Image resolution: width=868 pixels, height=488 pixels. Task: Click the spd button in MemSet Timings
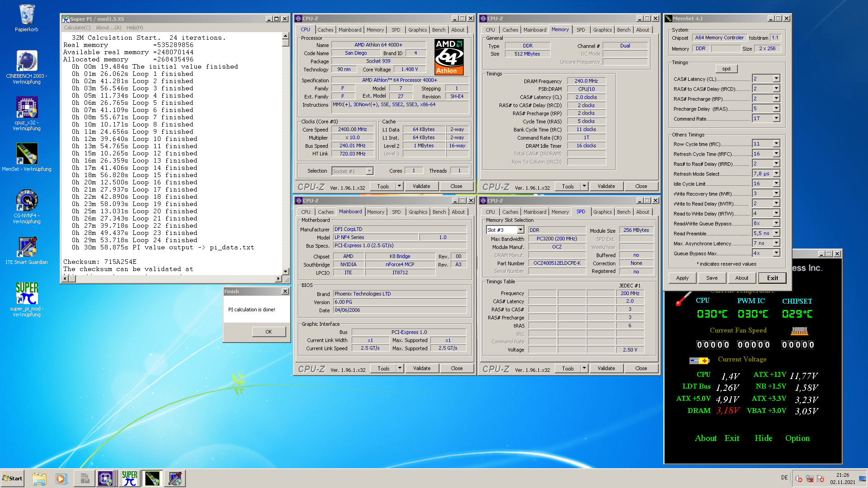726,69
